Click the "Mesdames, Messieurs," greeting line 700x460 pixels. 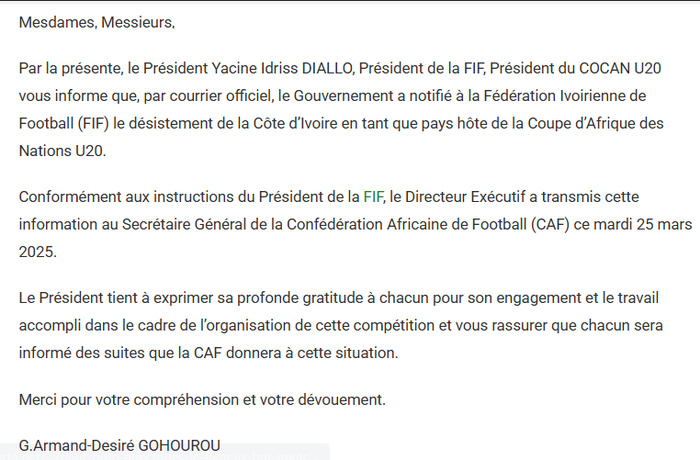[x=96, y=21]
